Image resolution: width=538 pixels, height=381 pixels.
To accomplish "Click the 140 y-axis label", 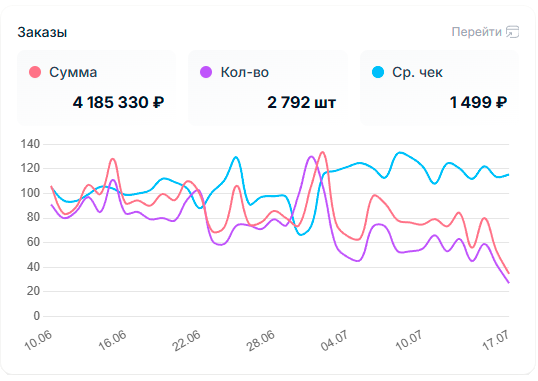I will (x=30, y=144).
